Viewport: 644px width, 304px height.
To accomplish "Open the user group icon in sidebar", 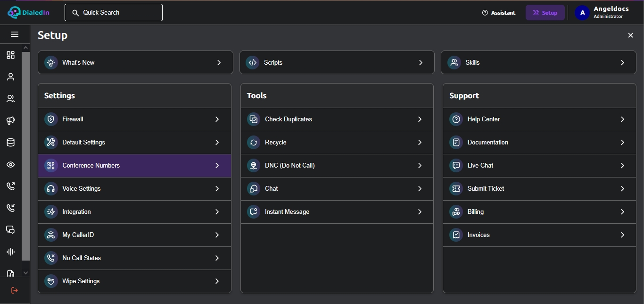I will pos(10,99).
